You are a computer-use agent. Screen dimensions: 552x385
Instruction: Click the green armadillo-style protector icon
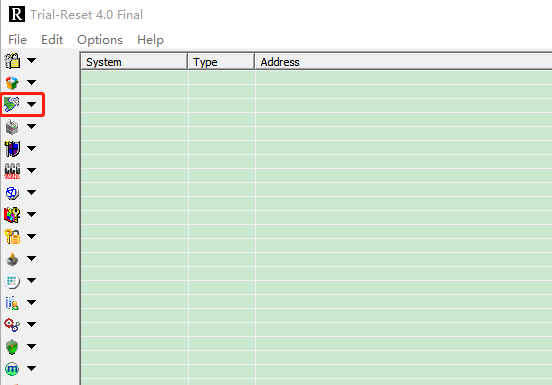tap(12, 104)
